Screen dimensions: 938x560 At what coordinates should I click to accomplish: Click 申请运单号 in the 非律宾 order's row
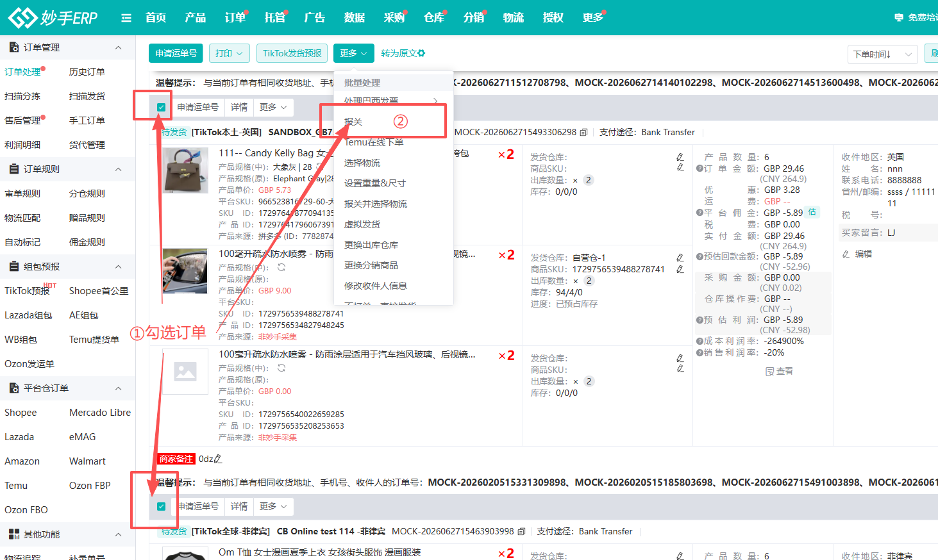point(197,506)
